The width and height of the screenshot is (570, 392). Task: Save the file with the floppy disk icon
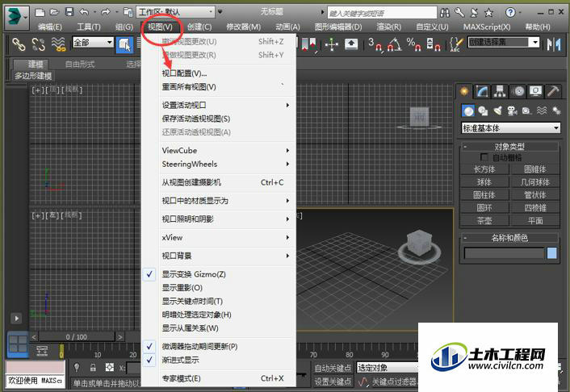point(69,12)
